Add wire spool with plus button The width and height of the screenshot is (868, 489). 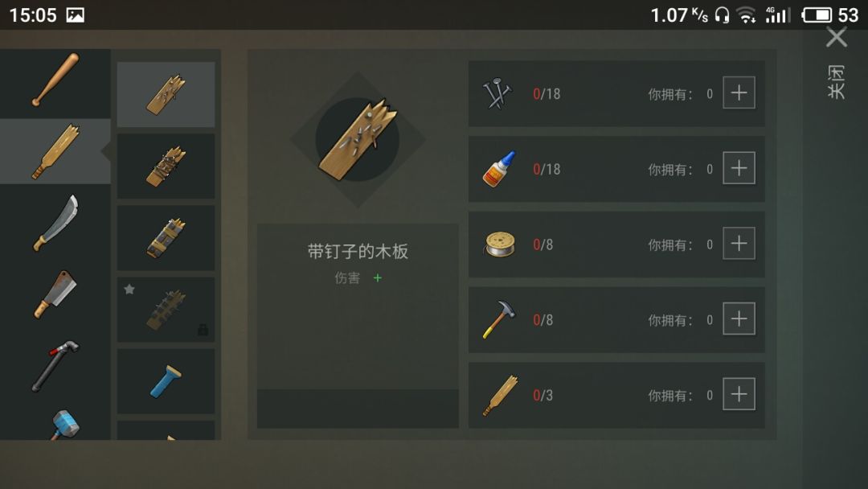[x=739, y=243]
